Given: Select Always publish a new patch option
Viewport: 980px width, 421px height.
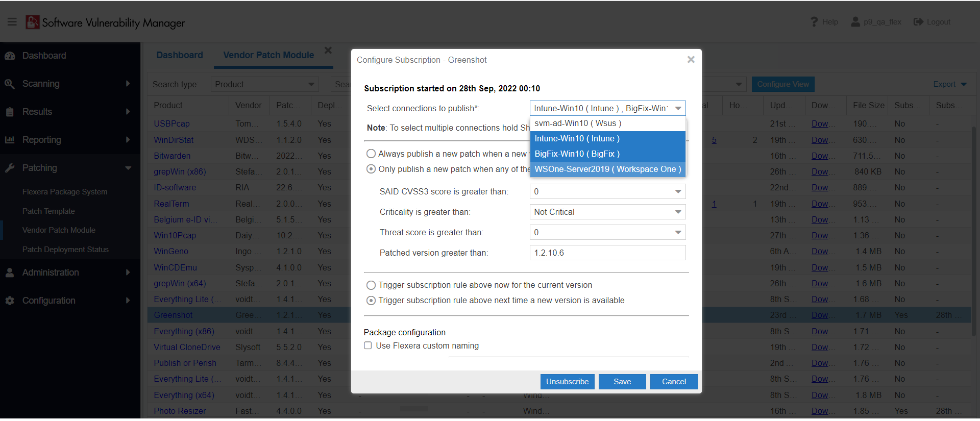Looking at the screenshot, I should click(371, 154).
